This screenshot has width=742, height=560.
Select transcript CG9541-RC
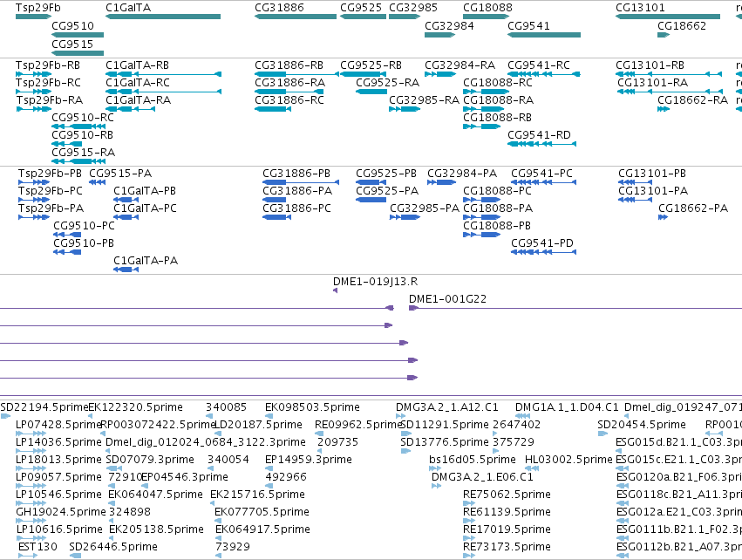pyautogui.click(x=539, y=65)
